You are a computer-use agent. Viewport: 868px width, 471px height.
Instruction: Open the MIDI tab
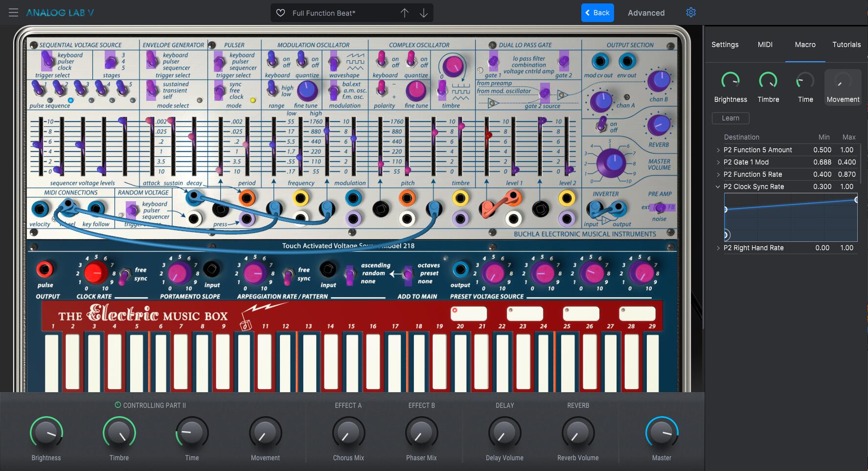(x=765, y=45)
